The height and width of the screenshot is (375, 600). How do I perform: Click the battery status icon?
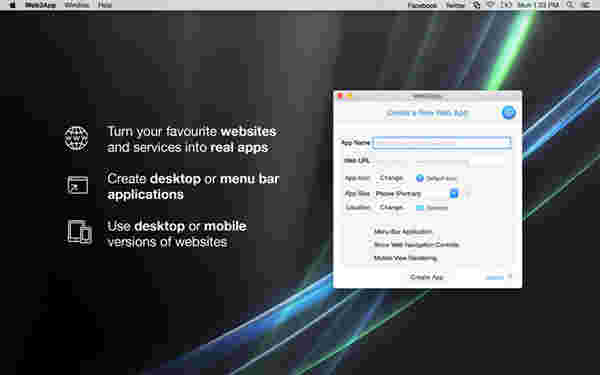coord(506,5)
